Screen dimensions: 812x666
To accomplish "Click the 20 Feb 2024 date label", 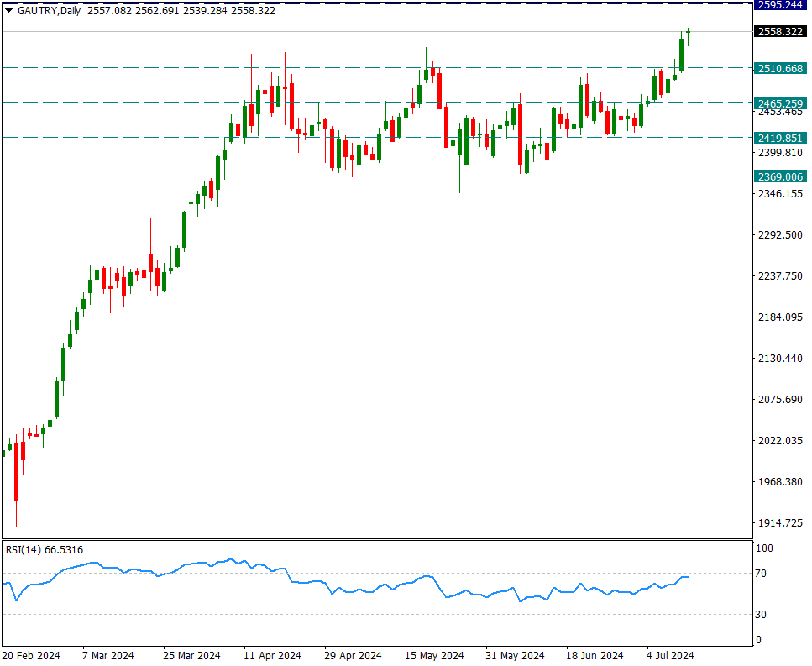I will click(x=31, y=656).
